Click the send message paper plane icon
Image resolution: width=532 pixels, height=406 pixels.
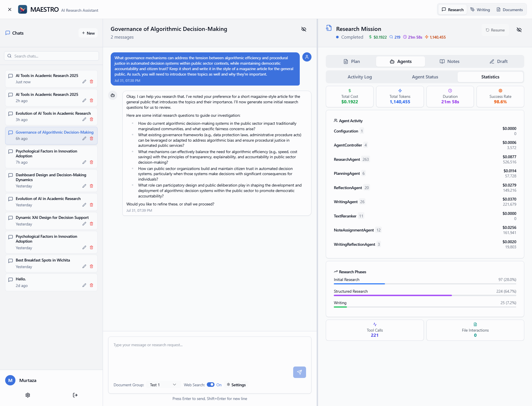pos(299,372)
